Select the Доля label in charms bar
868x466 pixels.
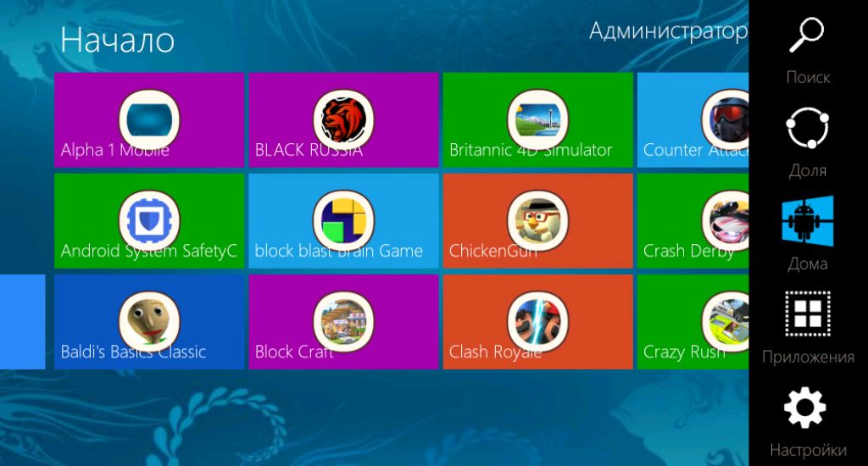coord(808,170)
